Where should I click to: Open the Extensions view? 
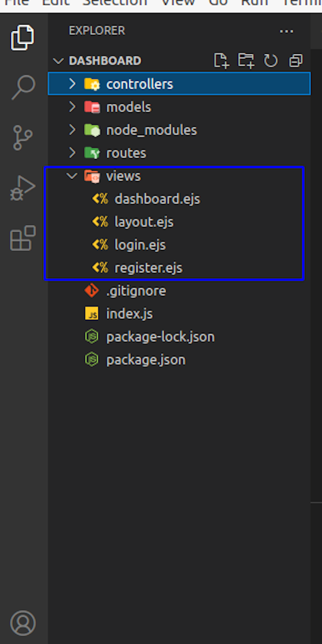tap(23, 238)
